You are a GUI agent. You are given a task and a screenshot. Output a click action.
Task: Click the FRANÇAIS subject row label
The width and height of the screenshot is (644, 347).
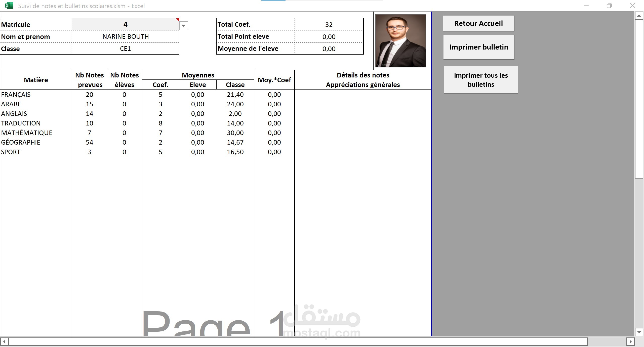point(16,95)
